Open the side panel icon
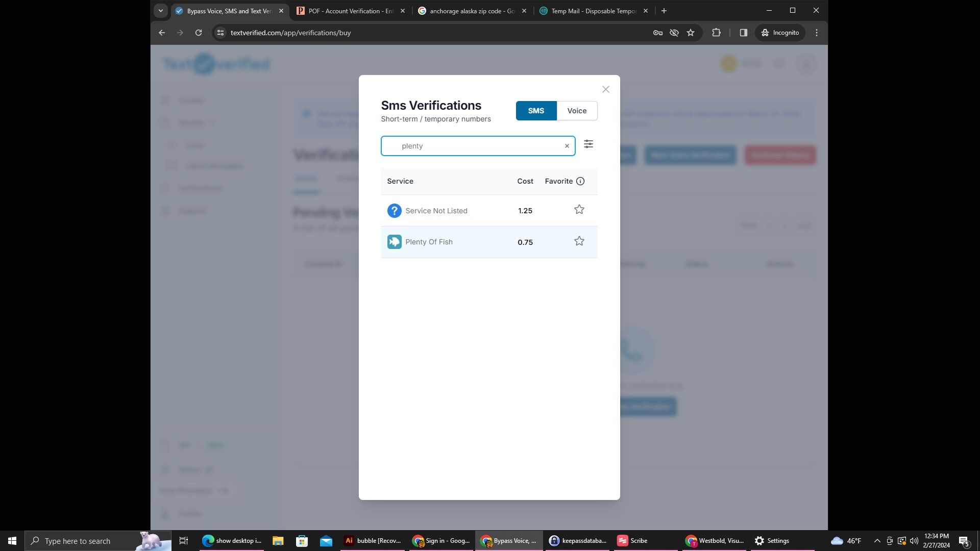Viewport: 980px width, 551px height. click(743, 33)
